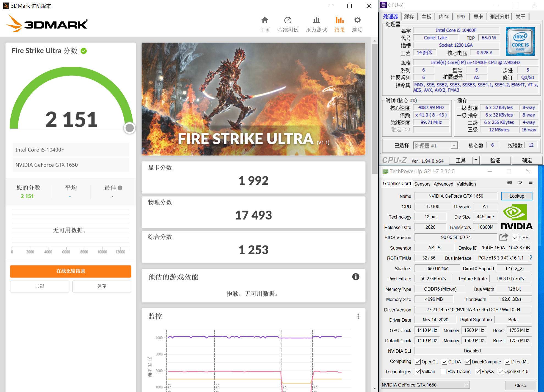Open the CPU-Z 关于 tab

tap(520, 17)
